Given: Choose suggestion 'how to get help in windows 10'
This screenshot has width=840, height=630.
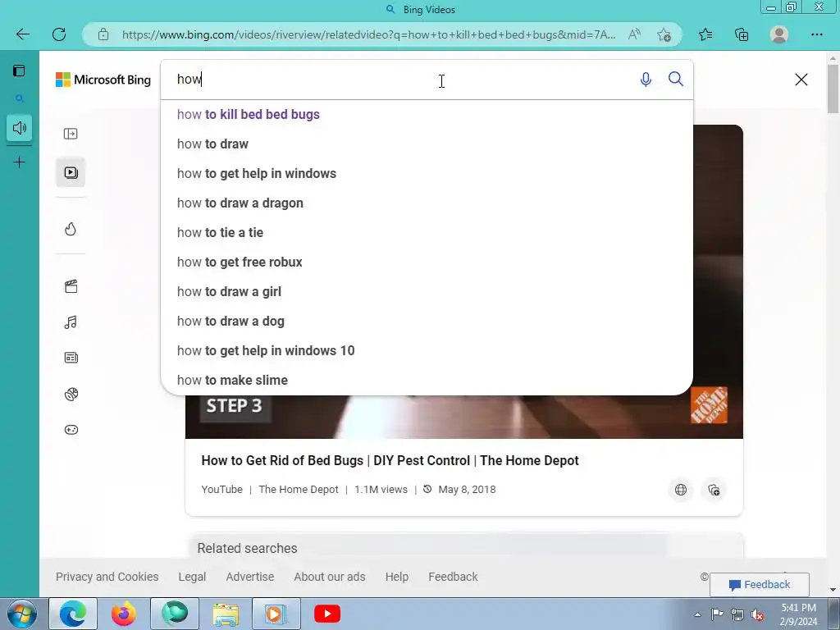Looking at the screenshot, I should [427, 350].
